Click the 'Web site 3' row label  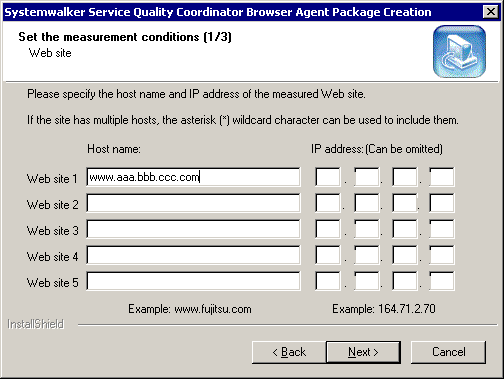click(52, 231)
